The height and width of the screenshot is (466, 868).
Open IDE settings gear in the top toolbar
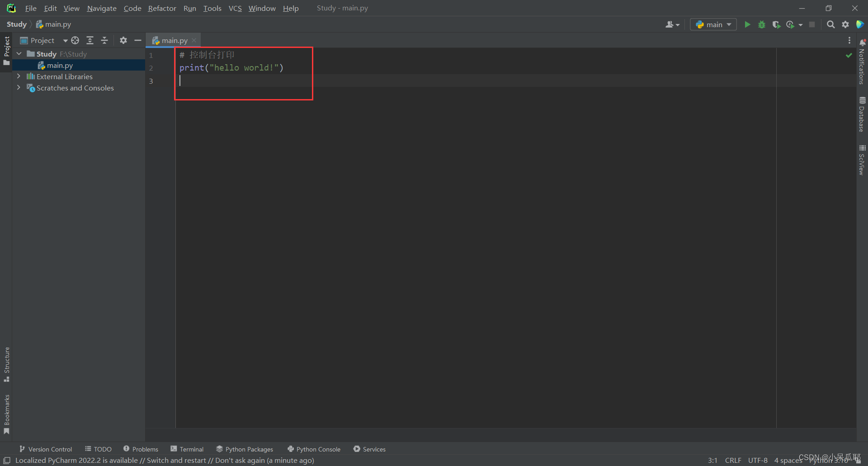pos(845,24)
